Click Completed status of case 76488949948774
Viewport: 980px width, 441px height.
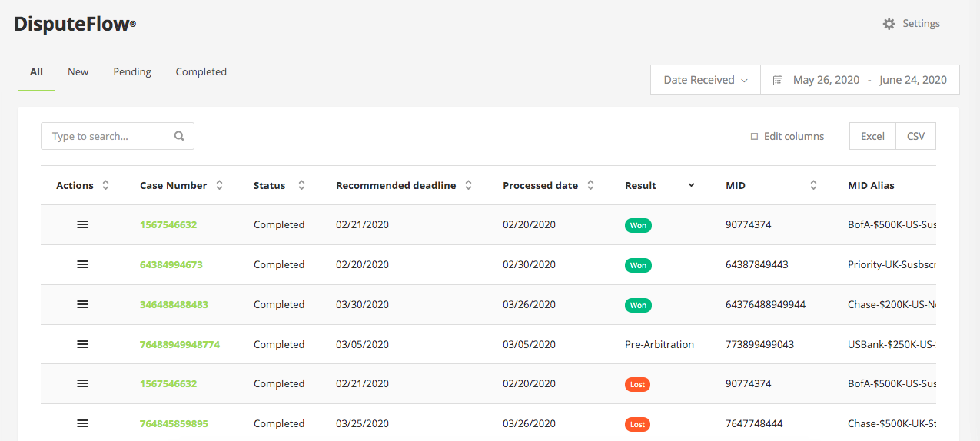pos(279,344)
